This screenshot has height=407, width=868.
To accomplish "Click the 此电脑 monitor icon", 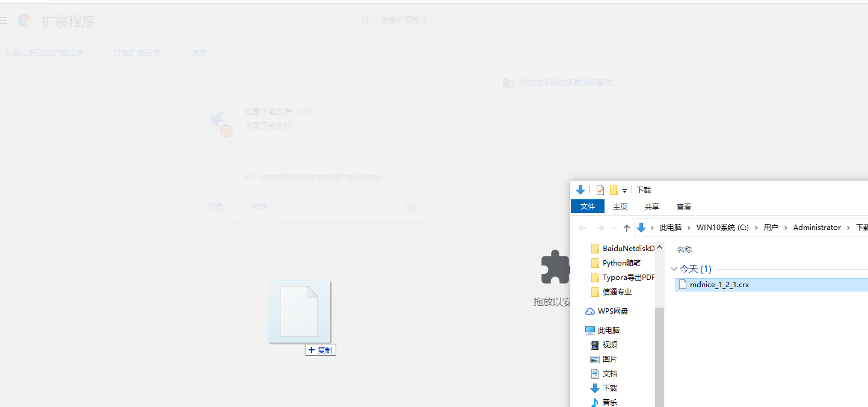I will pos(590,330).
